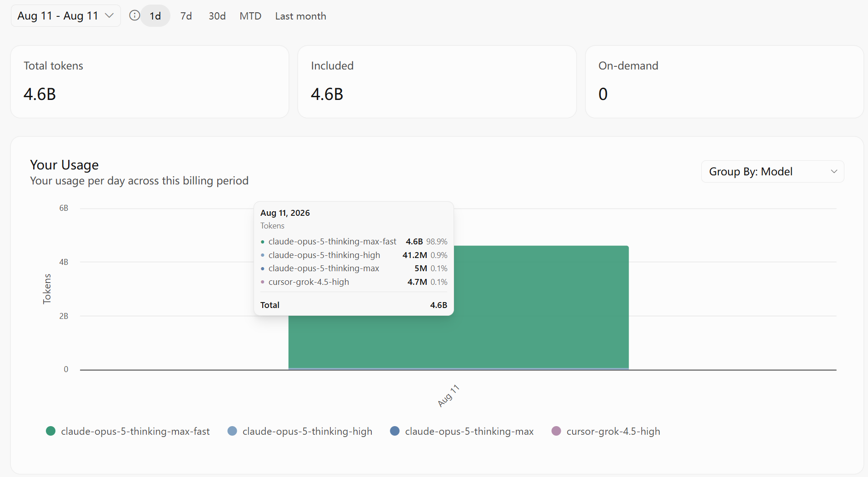The image size is (868, 477).
Task: Select the 1d range tab
Action: click(x=155, y=16)
